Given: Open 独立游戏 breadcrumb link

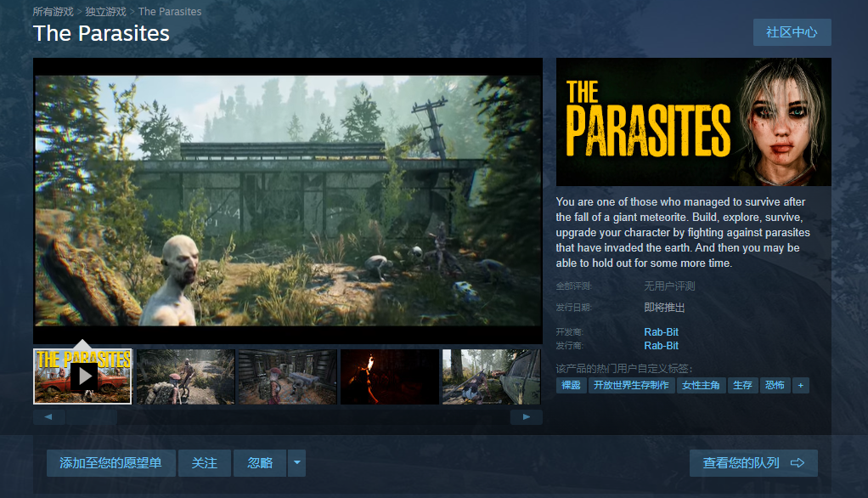Looking at the screenshot, I should click(105, 12).
